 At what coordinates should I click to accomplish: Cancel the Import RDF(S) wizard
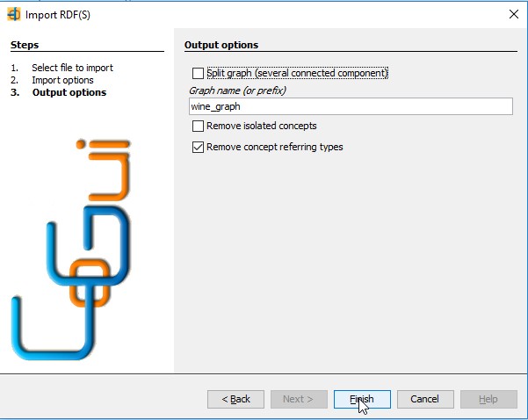(425, 399)
